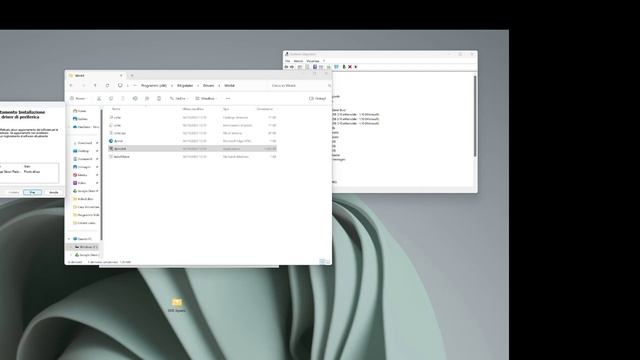This screenshot has height=360, width=640.
Task: Select the yellow folder icon on the desktop
Action: pos(177,302)
